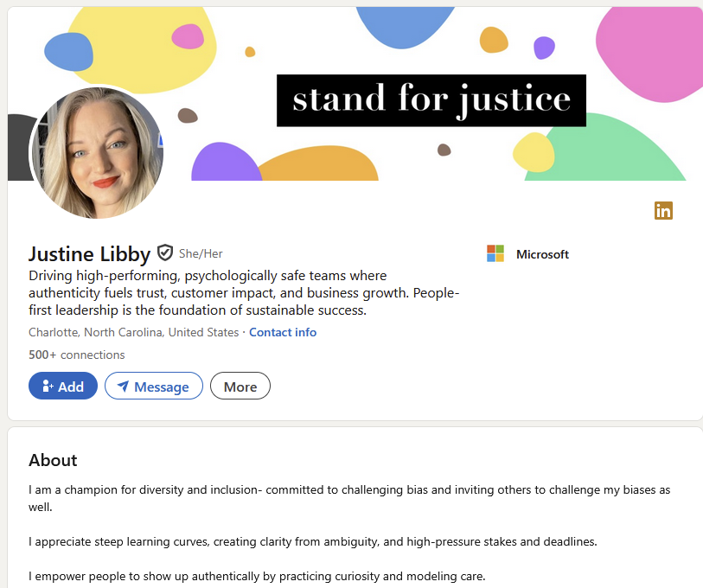Open the Microsoft company link
Image resolution: width=703 pixels, height=588 pixels.
pyautogui.click(x=542, y=254)
